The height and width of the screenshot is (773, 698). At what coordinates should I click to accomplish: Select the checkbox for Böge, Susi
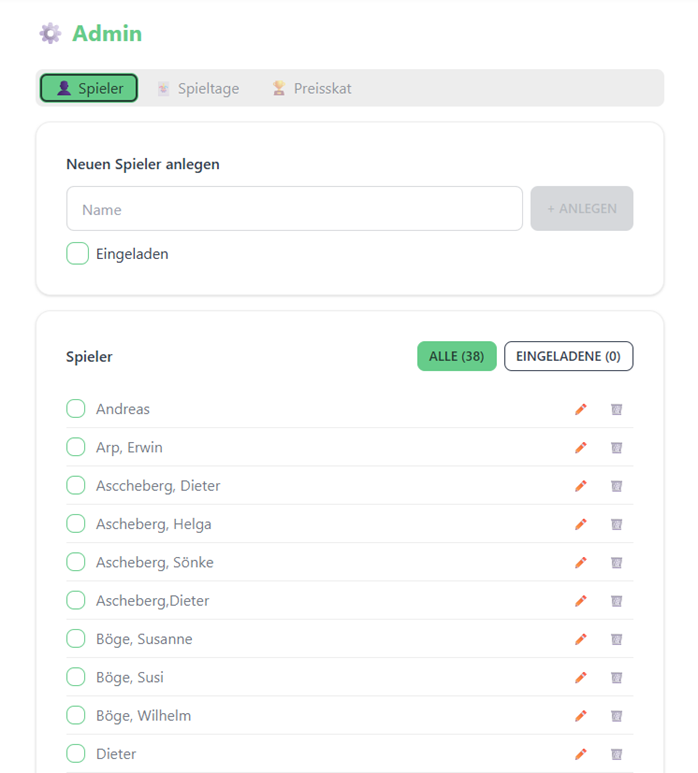[x=76, y=677]
